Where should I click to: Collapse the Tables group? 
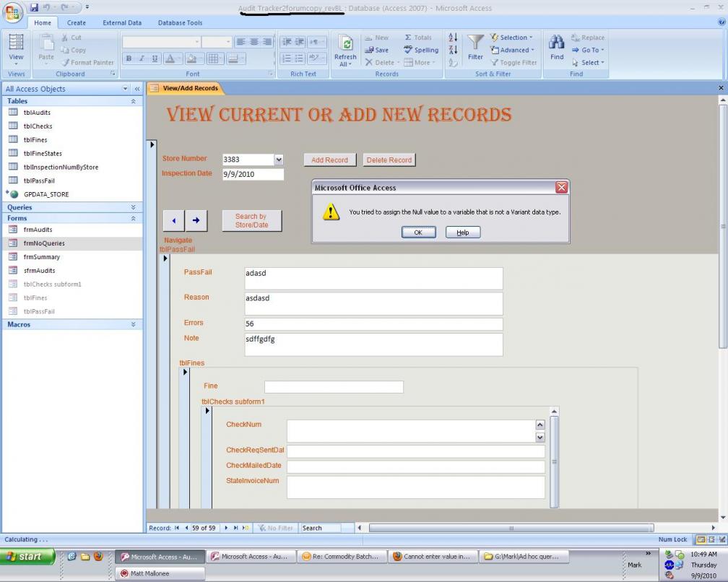tap(133, 101)
